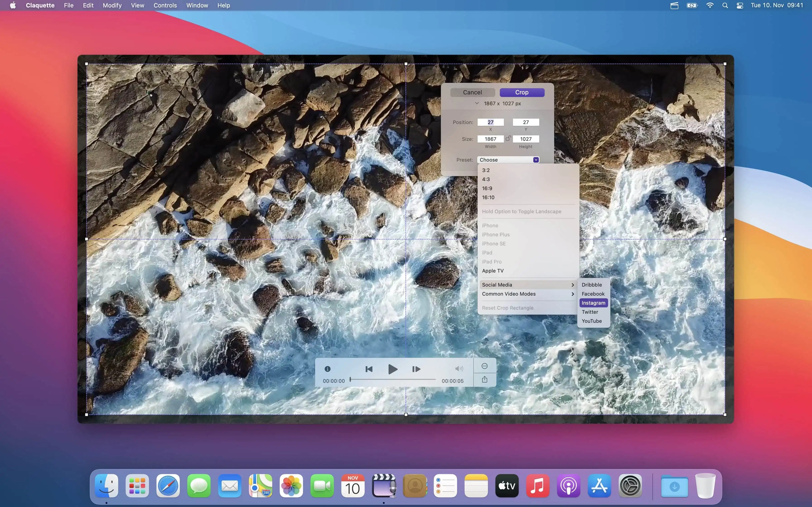Screen dimensions: 812x507
Task: Skip back to previous frame
Action: pos(369,369)
